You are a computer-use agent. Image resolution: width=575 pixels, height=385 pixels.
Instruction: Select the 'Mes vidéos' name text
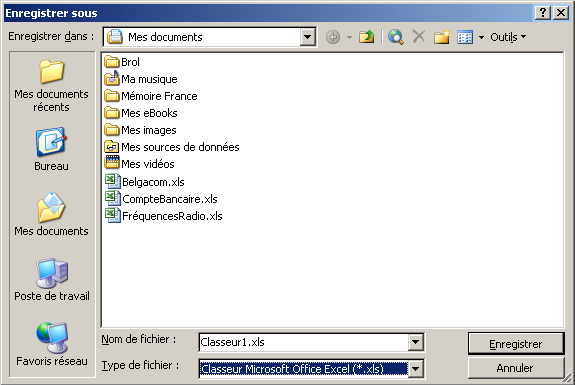pos(148,164)
